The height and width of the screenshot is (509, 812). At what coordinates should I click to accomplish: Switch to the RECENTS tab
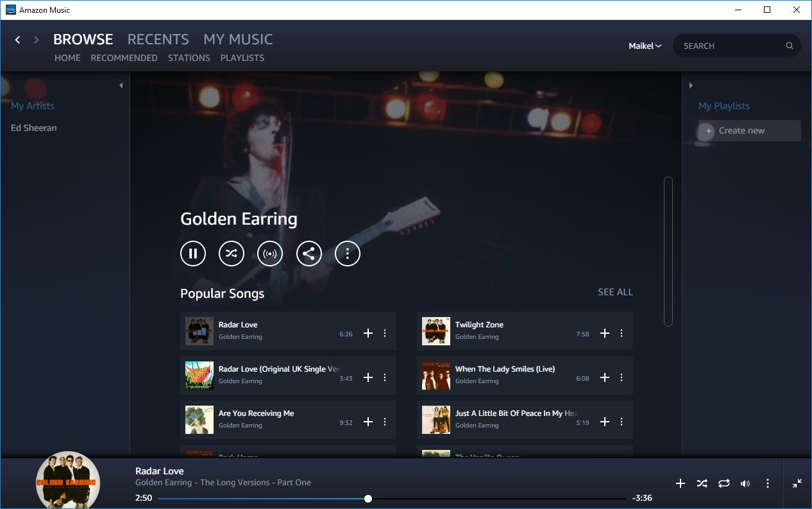(x=158, y=39)
